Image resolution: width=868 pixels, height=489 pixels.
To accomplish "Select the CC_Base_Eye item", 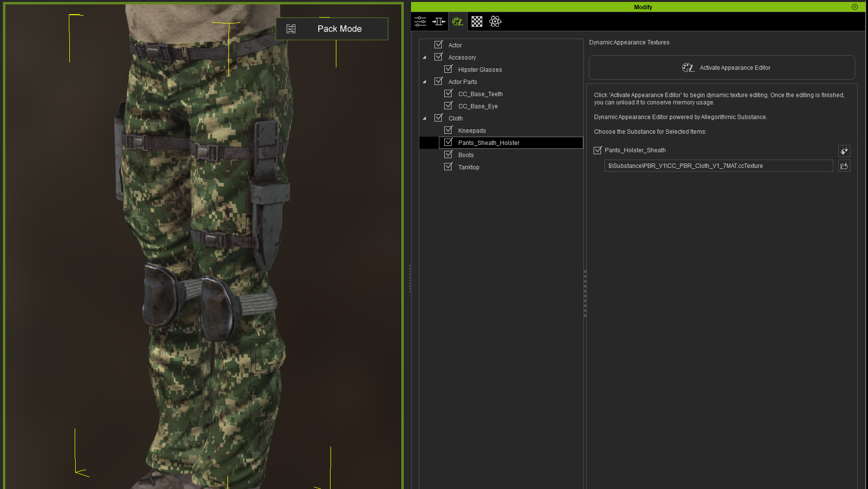I will point(478,106).
